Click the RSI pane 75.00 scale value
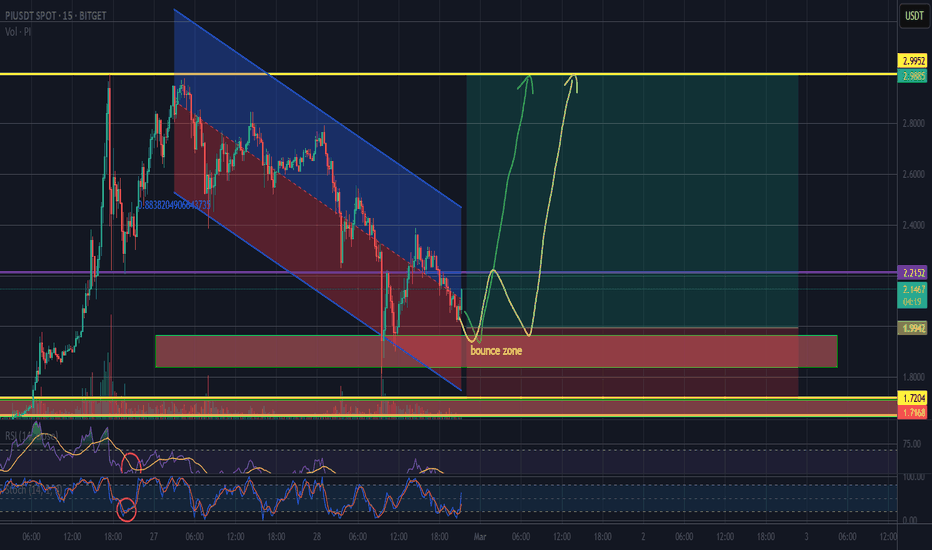932x550 pixels. coord(912,444)
